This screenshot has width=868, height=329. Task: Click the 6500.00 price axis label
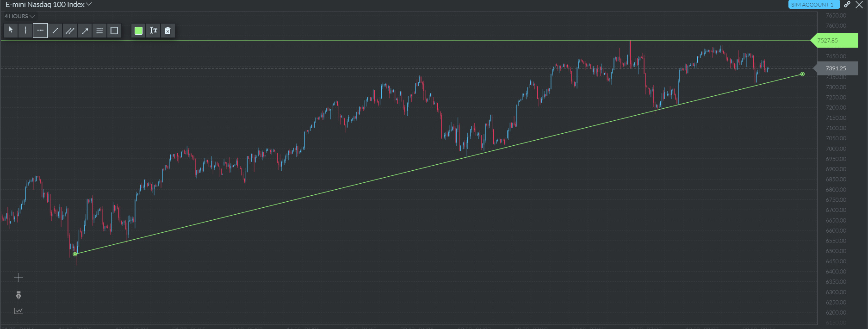coord(836,251)
